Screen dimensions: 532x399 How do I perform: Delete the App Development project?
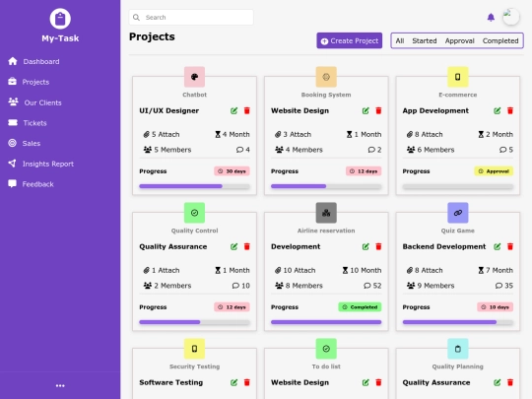click(x=510, y=110)
